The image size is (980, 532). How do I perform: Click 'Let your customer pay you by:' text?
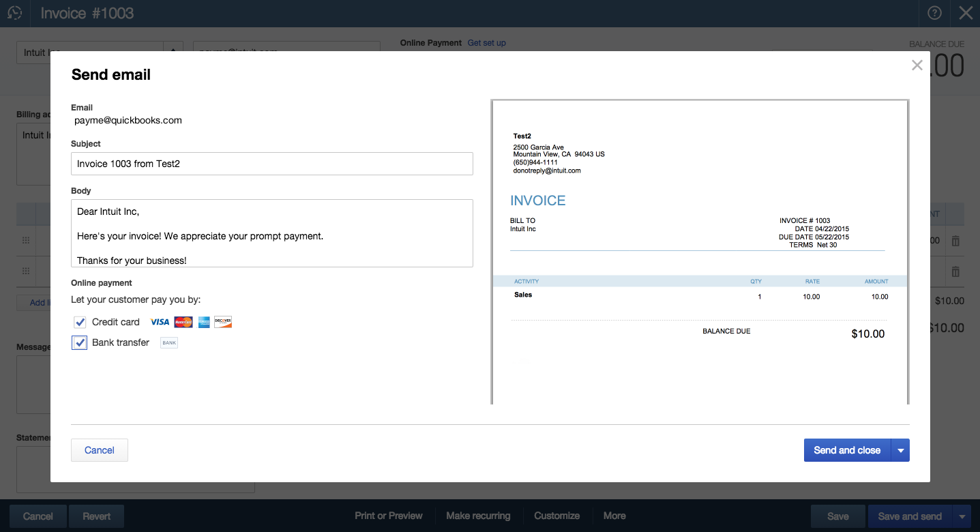136,299
